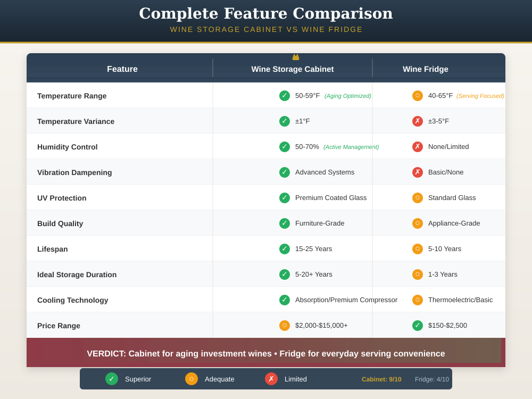The width and height of the screenshot is (532, 399).
Task: Expand the Cooling Technology row
Action: (x=73, y=300)
